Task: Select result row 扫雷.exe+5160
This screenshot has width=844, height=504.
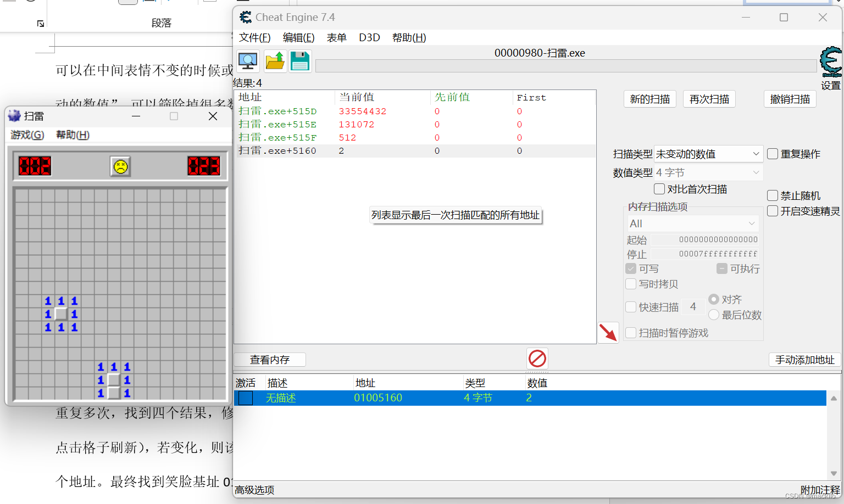Action: (x=415, y=151)
